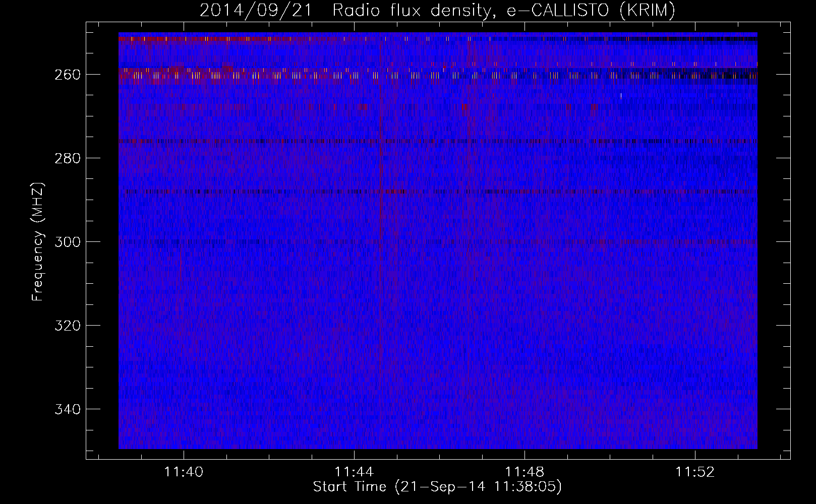816x504 pixels.
Task: Click the 11:52 time tick label
Action: pos(695,472)
